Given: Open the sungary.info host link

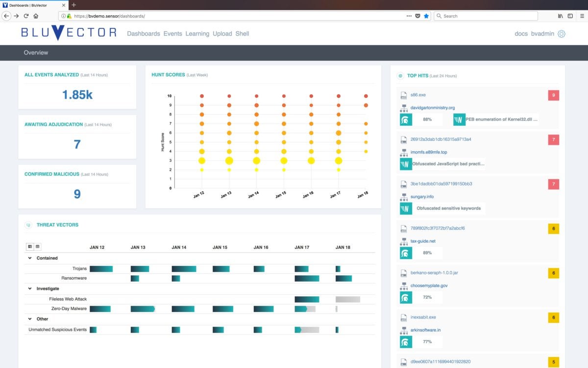Looking at the screenshot, I should (422, 197).
